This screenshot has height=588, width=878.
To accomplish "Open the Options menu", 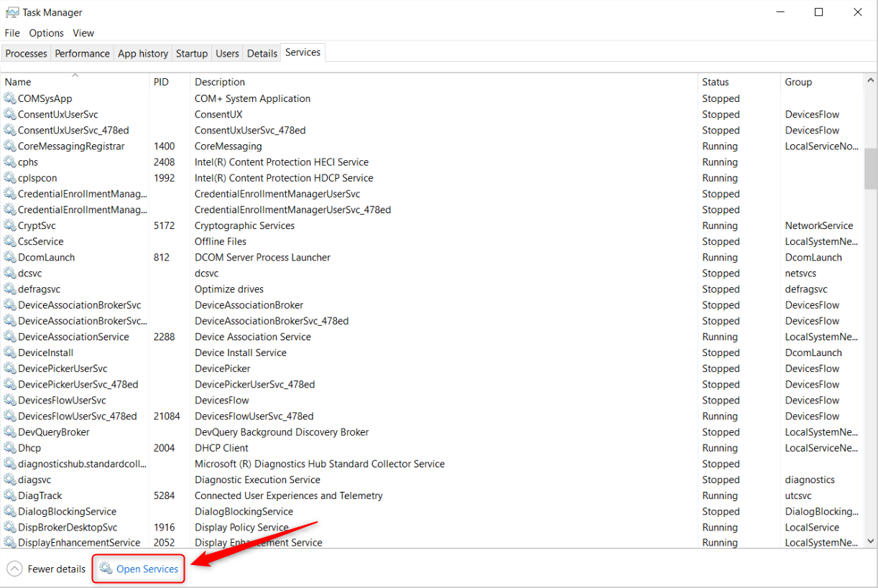I will click(x=47, y=33).
